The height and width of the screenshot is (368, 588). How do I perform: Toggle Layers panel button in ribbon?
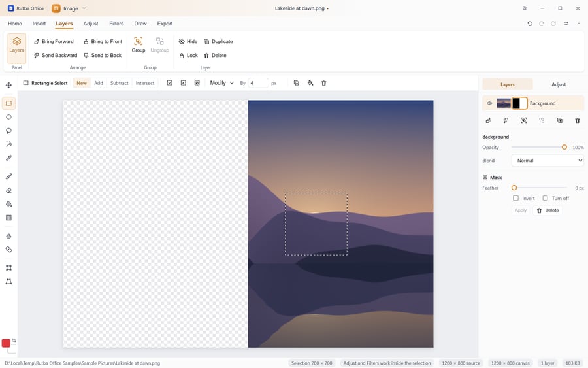17,48
